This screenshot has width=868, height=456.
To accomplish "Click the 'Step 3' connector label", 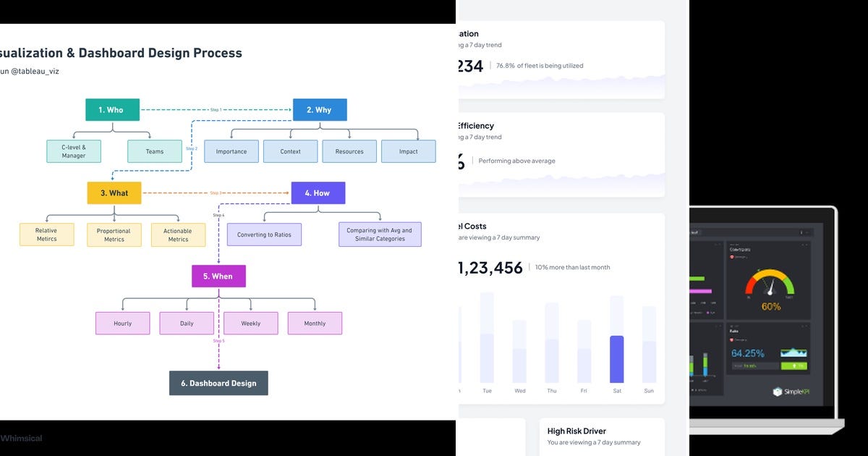I will click(216, 193).
